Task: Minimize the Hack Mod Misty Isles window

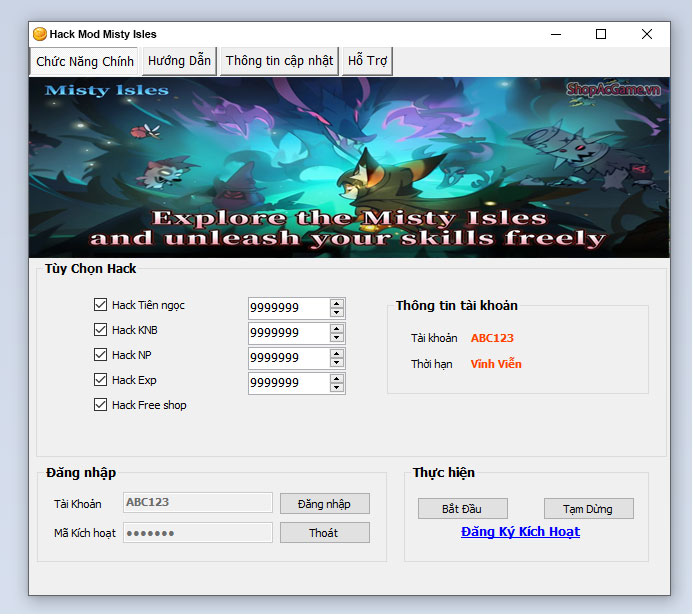Action: coord(556,34)
